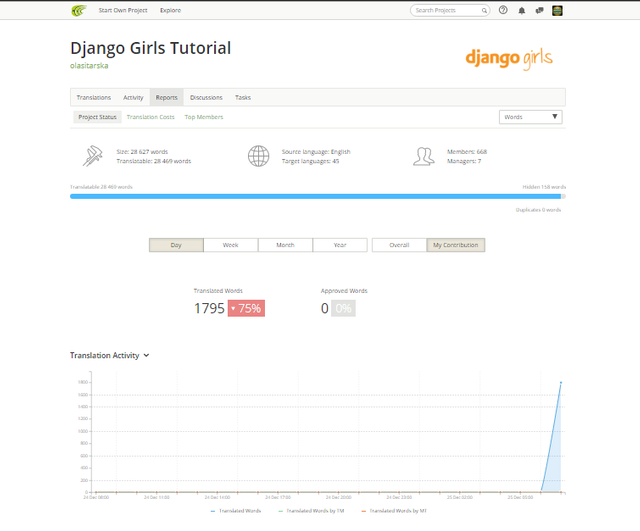Image resolution: width=640 pixels, height=531 pixels.
Task: Click the Approved Words 0 value
Action: [x=324, y=308]
